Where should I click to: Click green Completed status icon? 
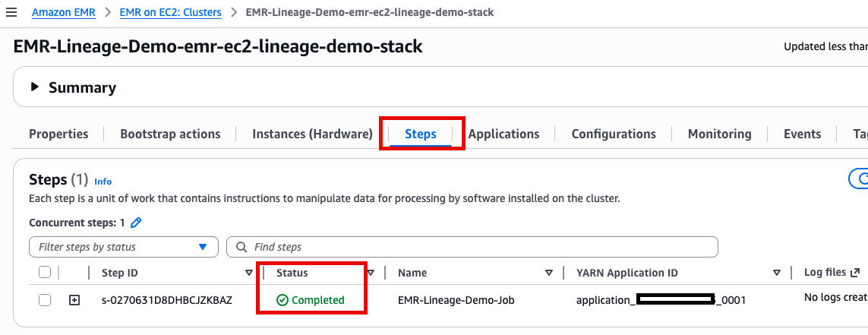(282, 300)
